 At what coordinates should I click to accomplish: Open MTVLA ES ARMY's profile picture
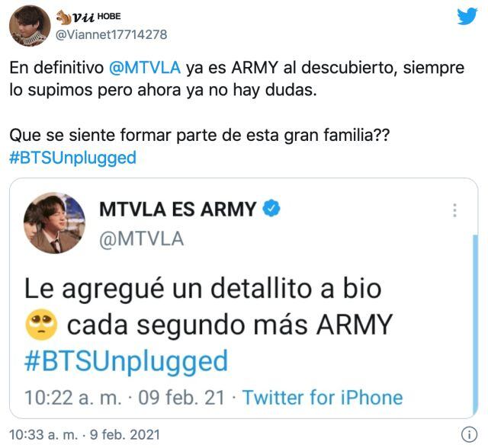[54, 222]
